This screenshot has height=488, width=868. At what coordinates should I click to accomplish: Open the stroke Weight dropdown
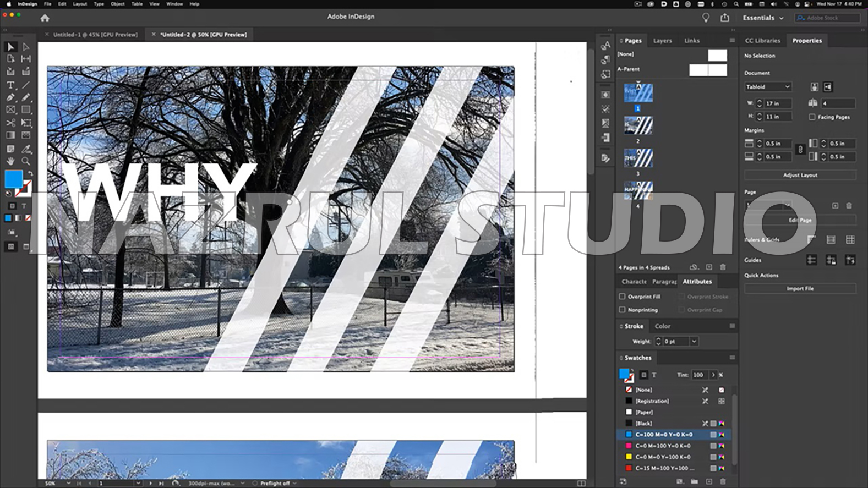point(694,342)
